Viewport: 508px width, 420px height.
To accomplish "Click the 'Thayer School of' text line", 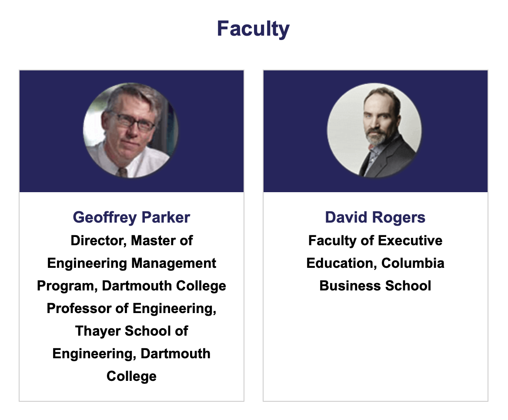I will click(131, 331).
